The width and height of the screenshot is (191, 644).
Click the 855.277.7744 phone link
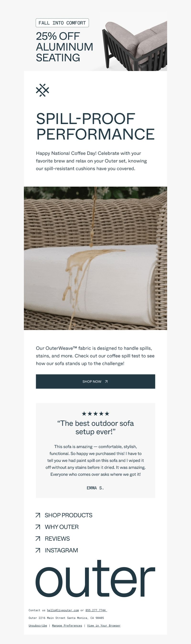(96, 610)
